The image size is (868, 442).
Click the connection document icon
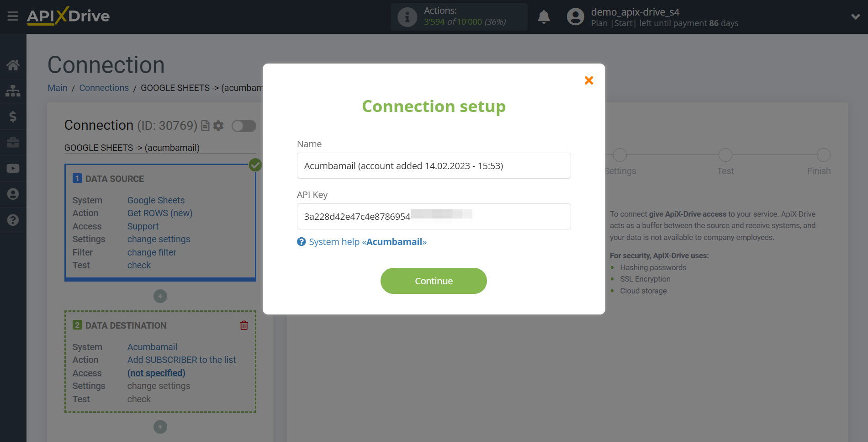click(205, 126)
